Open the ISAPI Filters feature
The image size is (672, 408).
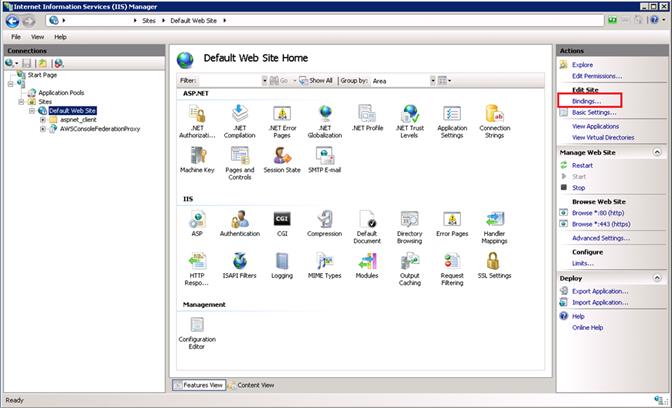click(240, 265)
